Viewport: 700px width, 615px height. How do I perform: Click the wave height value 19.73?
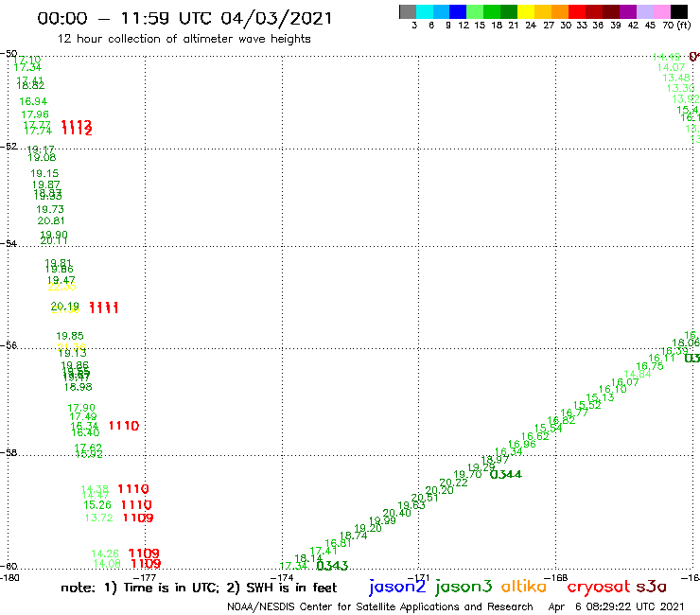click(50, 209)
